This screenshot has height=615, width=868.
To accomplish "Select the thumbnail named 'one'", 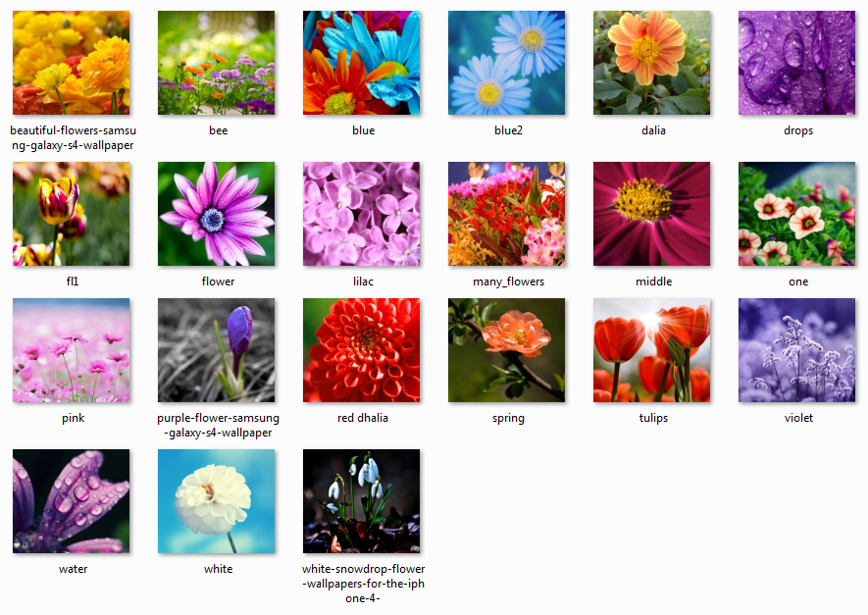I will (796, 215).
